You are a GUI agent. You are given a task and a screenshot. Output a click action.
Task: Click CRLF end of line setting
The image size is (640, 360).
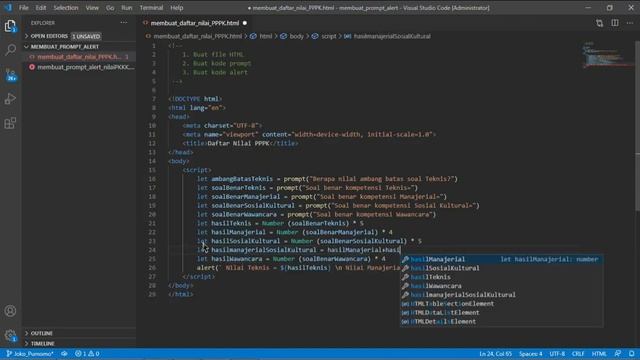coord(578,354)
